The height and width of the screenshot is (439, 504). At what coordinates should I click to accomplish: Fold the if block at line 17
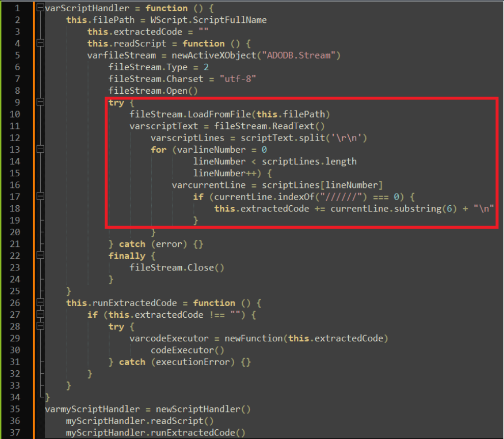point(40,197)
